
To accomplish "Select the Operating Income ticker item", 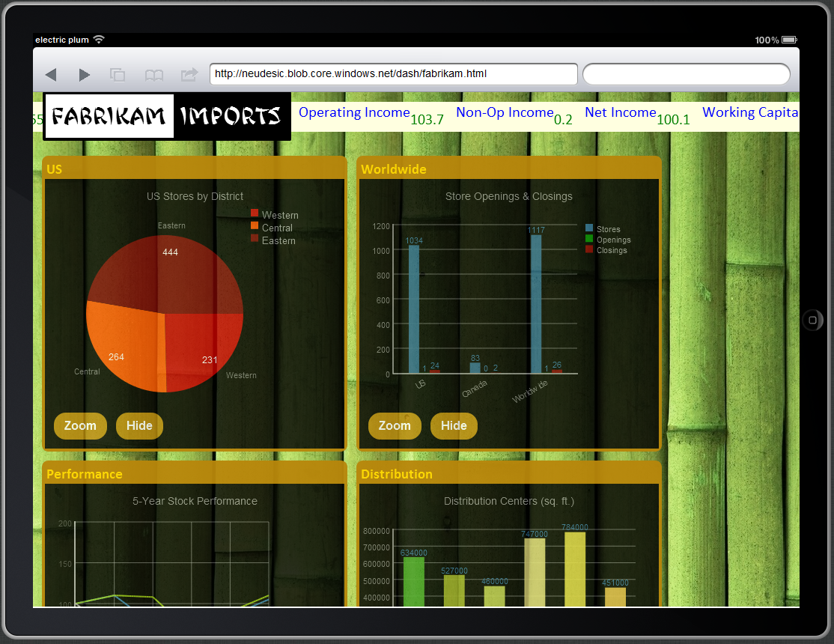I will (x=353, y=112).
